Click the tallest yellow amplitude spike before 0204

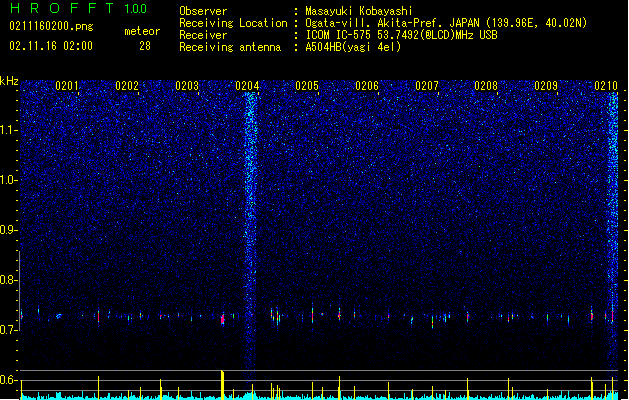tap(223, 385)
